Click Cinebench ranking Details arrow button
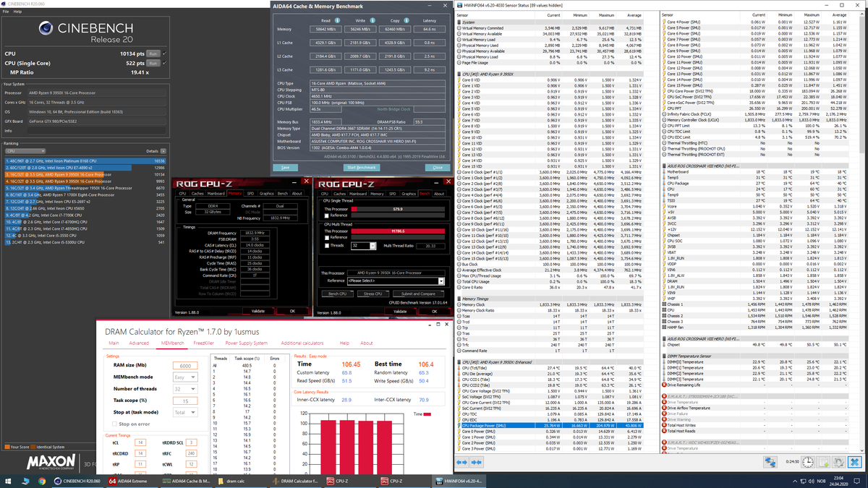Screen dimensions: 868x488 pyautogui.click(x=163, y=151)
